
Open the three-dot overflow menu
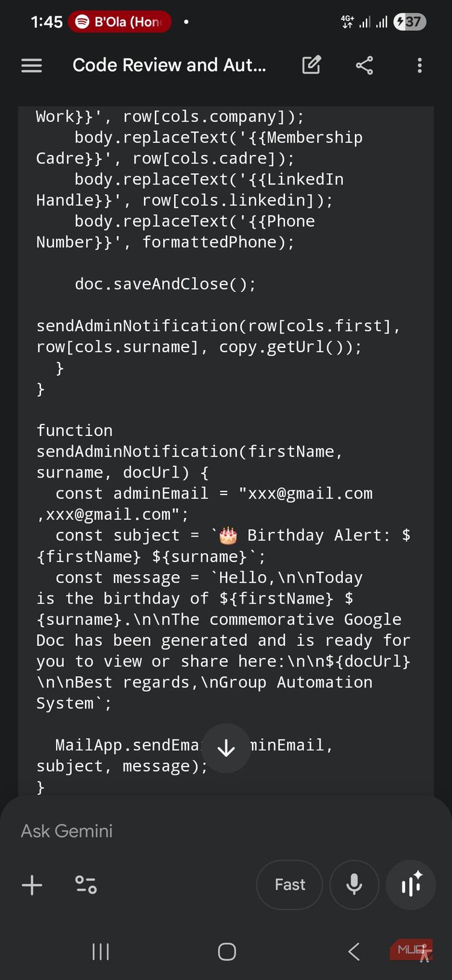point(419,65)
